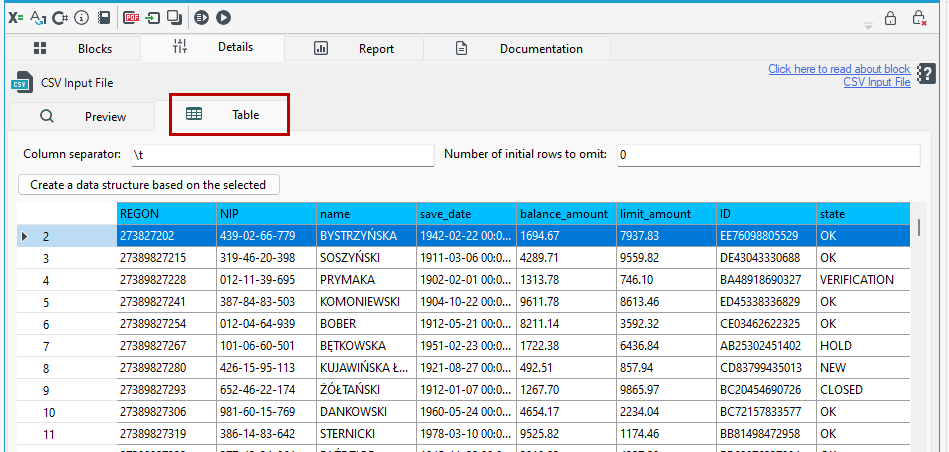Viewport: 949px width, 452px height.
Task: Open the Documentation tab
Action: point(517,48)
